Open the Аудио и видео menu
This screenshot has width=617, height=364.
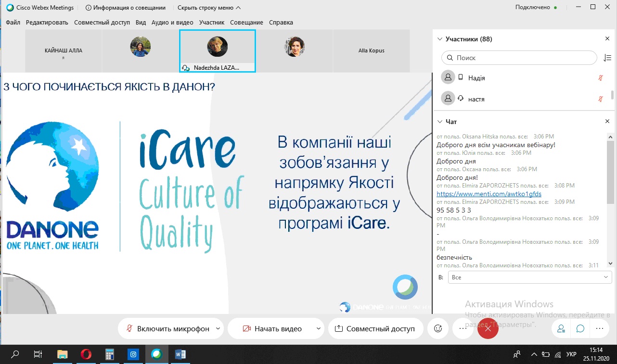click(x=172, y=22)
